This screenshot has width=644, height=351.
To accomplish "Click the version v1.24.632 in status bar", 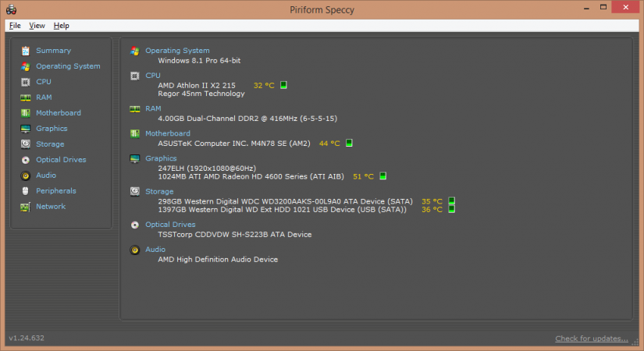I will click(27, 338).
